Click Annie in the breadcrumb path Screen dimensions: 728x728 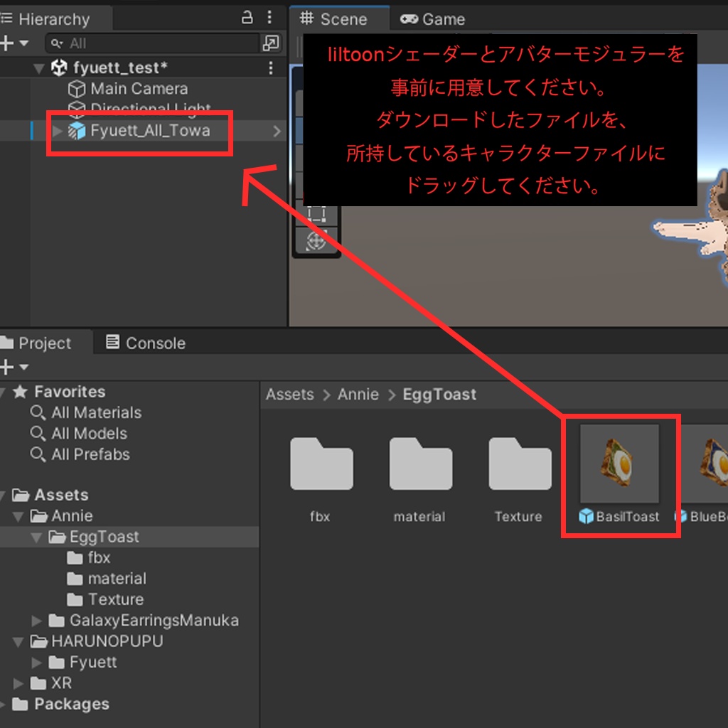(x=358, y=394)
